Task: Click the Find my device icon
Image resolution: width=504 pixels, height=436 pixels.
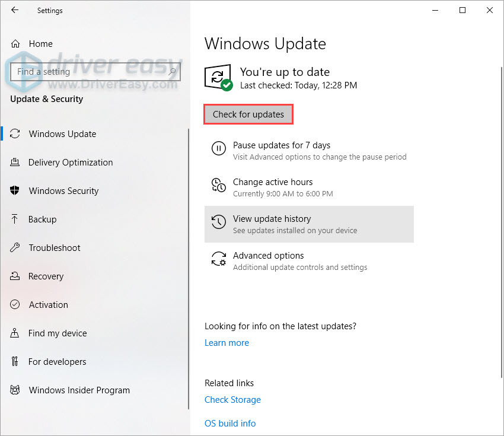Action: 15,333
